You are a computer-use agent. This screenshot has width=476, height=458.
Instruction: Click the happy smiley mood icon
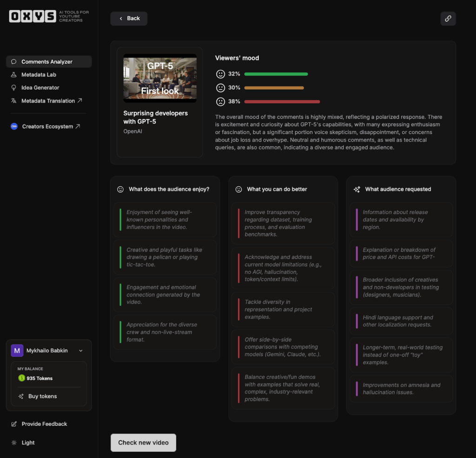(221, 74)
